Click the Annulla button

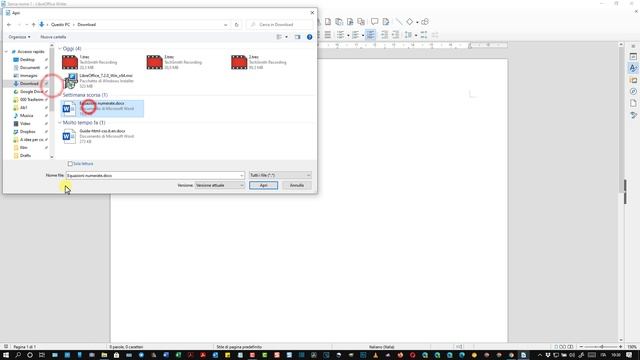pyautogui.click(x=297, y=185)
